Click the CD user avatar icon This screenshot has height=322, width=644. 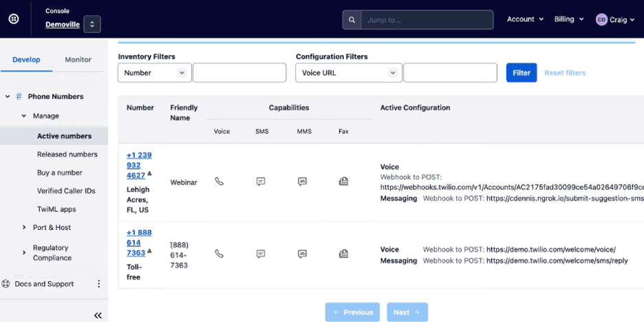pos(601,20)
